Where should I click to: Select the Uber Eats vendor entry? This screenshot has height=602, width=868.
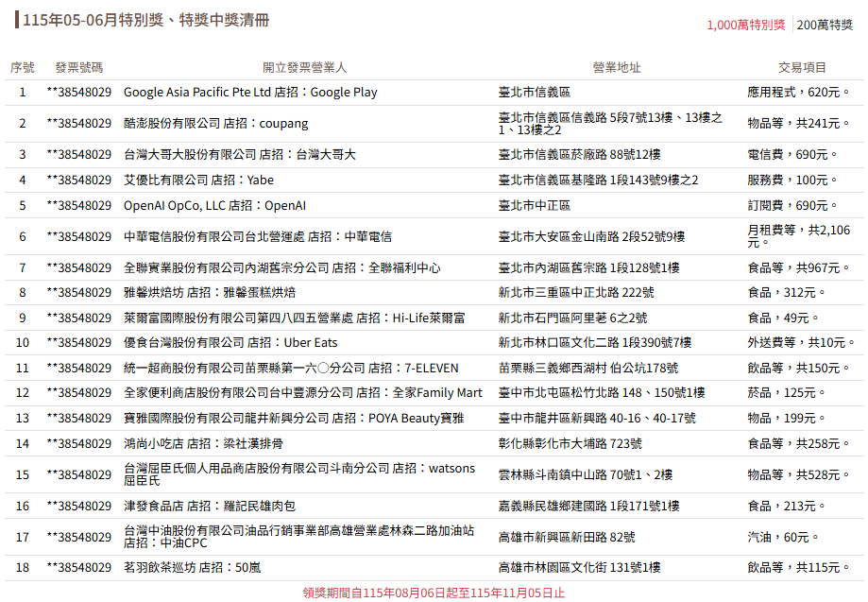point(230,343)
